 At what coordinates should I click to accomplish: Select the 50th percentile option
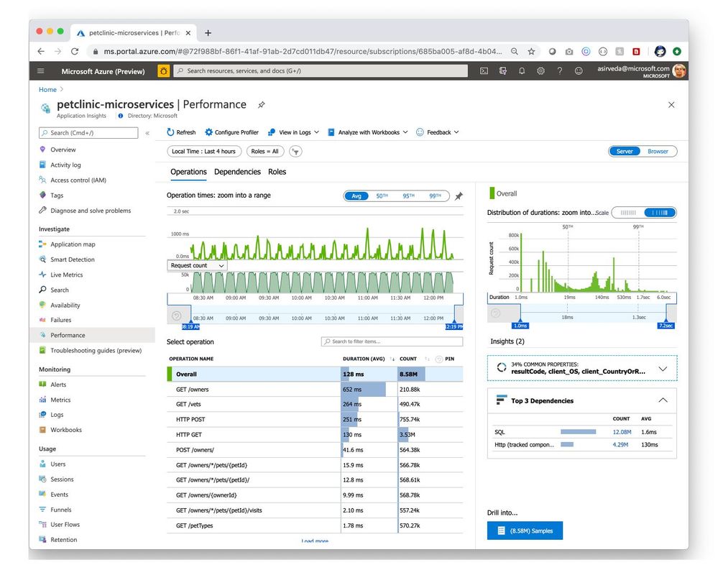[x=382, y=196]
